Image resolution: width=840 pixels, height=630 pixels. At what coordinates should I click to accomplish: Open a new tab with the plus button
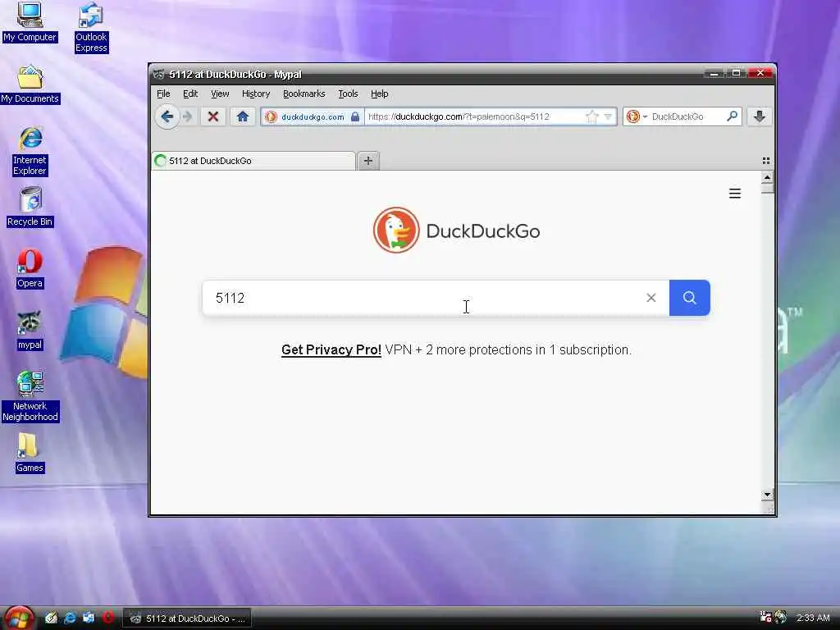point(368,161)
